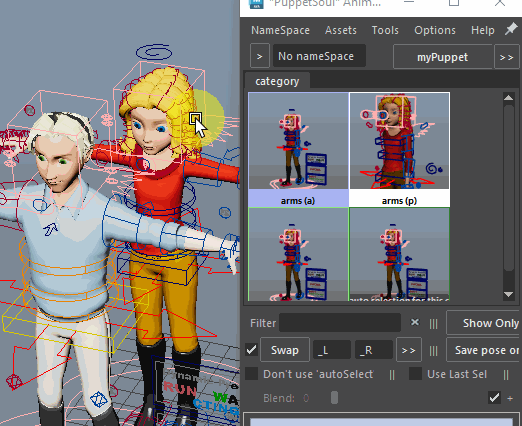
Task: Select the category tab
Action: click(x=277, y=81)
